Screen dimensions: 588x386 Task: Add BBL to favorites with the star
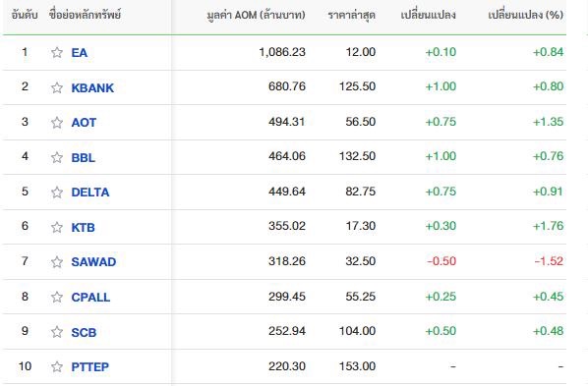click(57, 157)
